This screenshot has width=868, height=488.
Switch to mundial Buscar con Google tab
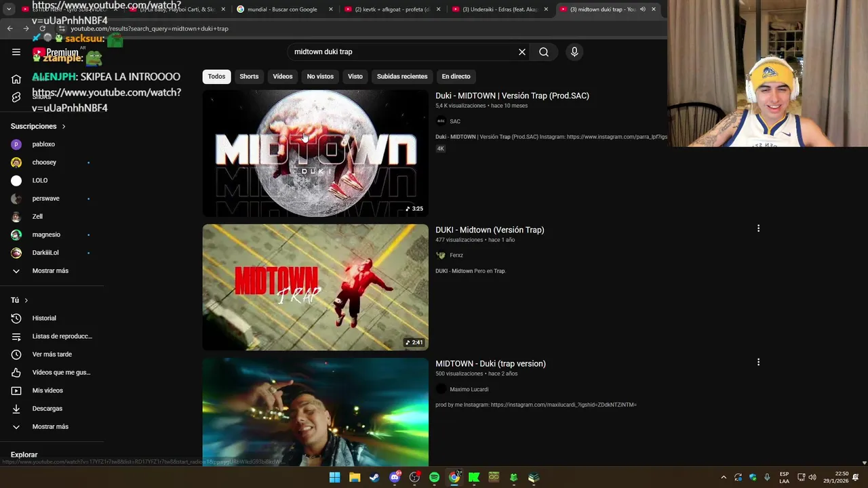281,9
